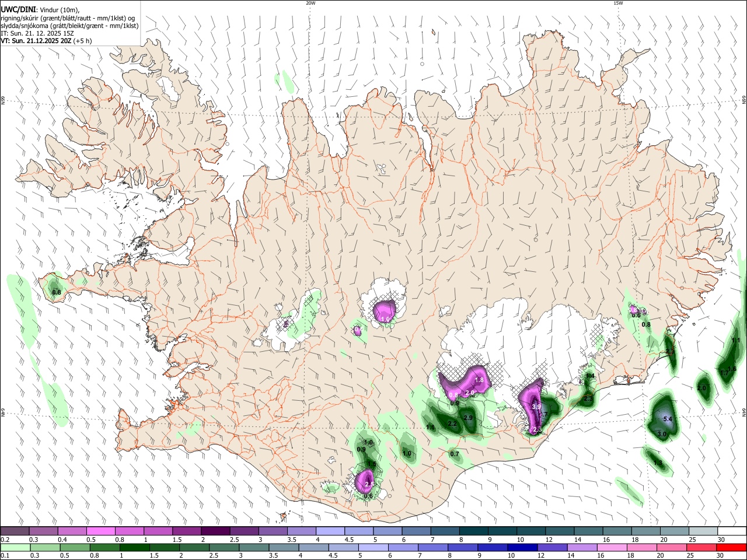The height and width of the screenshot is (560, 747).
Task: Click the 5.4 precipitation value offshore southeast
Action: pyautogui.click(x=668, y=419)
